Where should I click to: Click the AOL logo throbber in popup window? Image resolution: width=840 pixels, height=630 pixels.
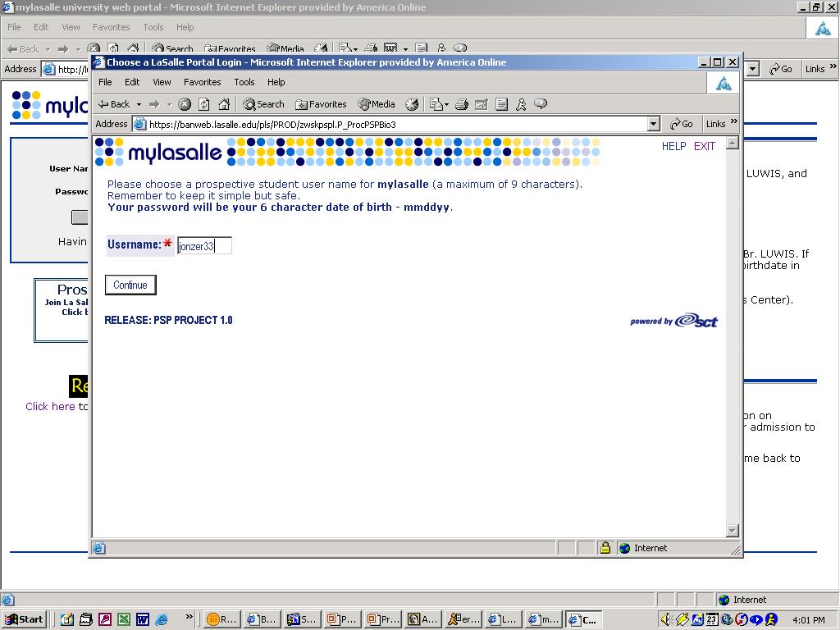click(x=724, y=83)
